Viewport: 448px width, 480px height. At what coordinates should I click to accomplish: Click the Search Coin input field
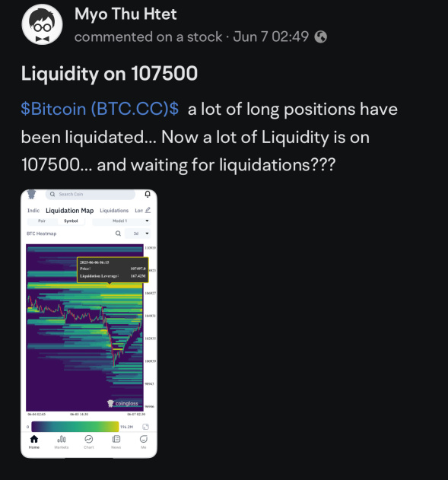click(91, 194)
